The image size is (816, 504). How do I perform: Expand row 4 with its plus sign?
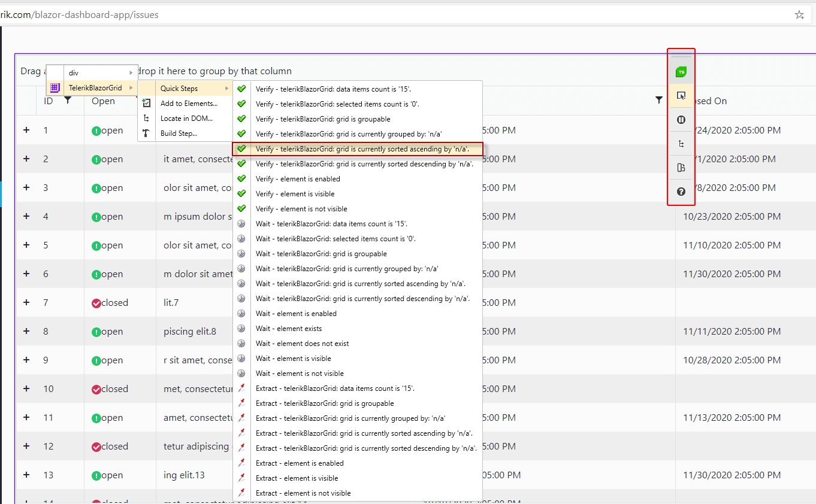pyautogui.click(x=26, y=216)
